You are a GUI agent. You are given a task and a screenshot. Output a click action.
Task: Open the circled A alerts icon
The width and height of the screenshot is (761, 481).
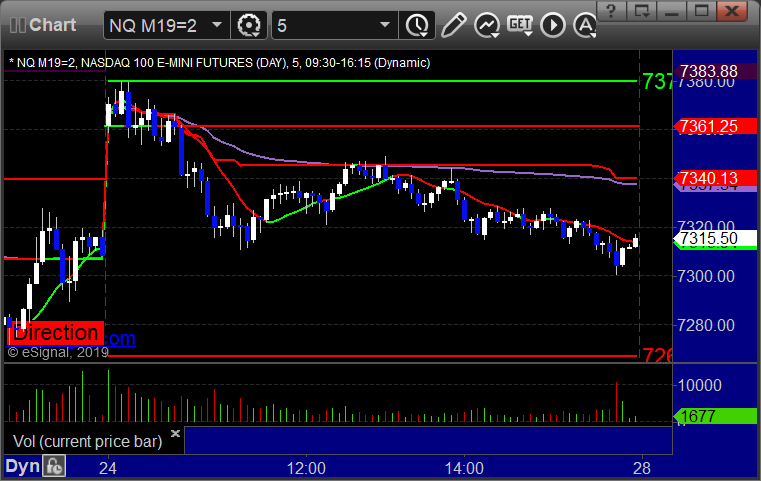click(585, 25)
